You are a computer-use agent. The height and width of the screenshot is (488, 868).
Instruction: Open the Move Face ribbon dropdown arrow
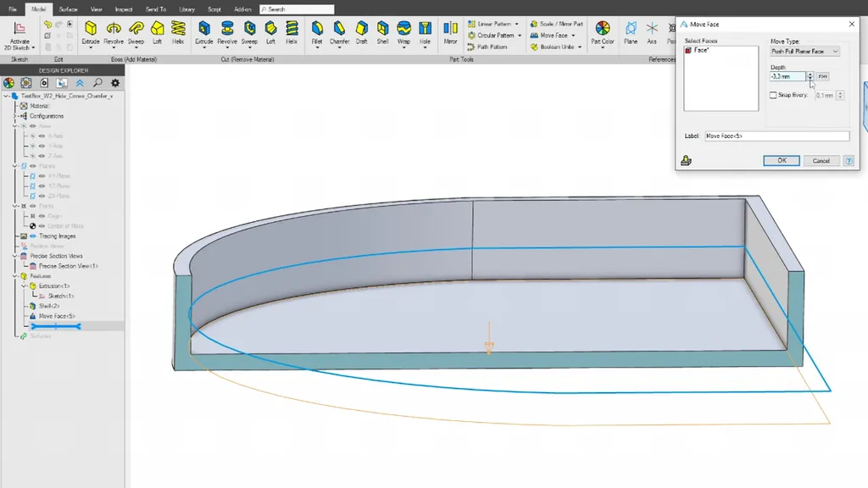tap(573, 36)
